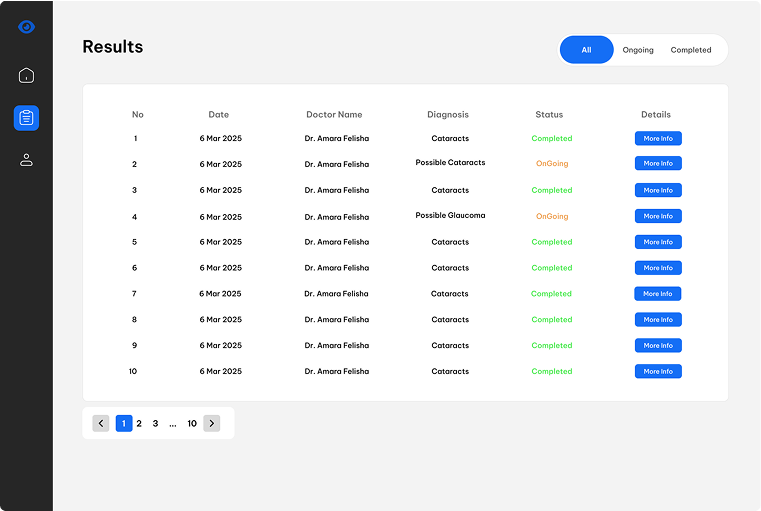Go to page 2 in pagination
Viewport: 761px width, 511px height.
click(x=139, y=423)
